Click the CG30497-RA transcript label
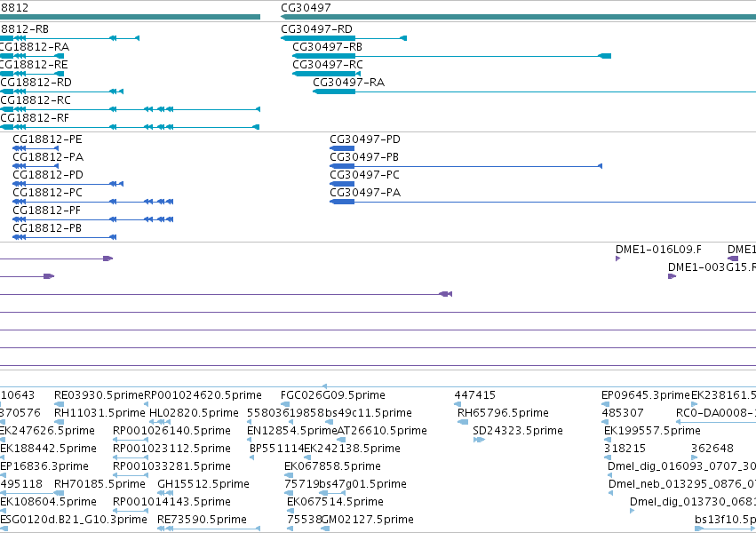 click(348, 83)
